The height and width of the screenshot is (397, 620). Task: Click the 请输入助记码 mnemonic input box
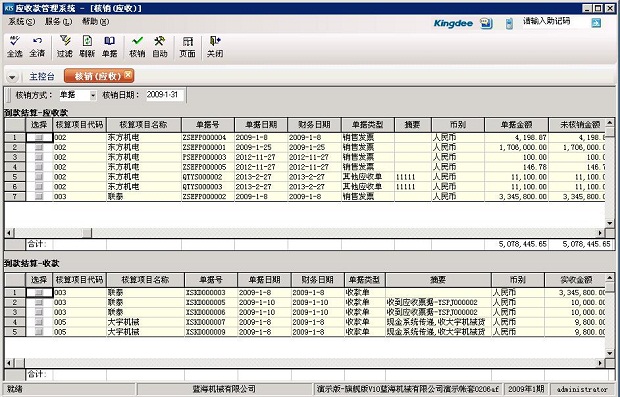(x=555, y=22)
